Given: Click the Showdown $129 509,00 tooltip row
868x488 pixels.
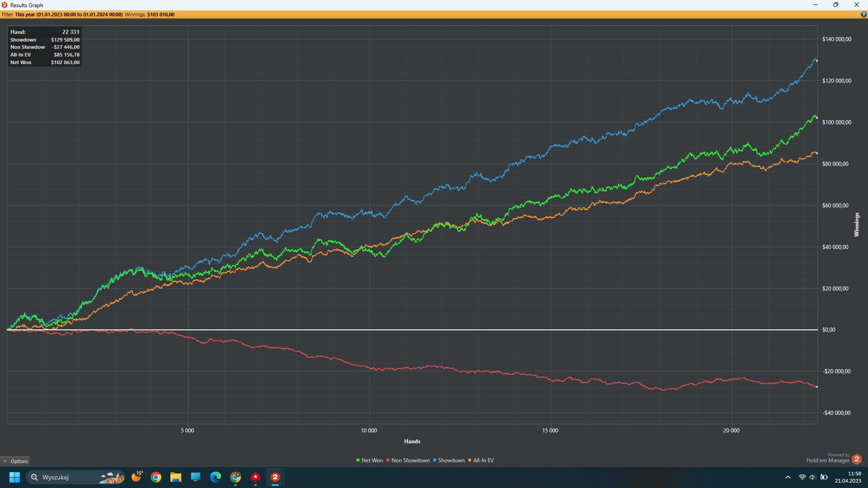Looking at the screenshot, I should pyautogui.click(x=45, y=40).
